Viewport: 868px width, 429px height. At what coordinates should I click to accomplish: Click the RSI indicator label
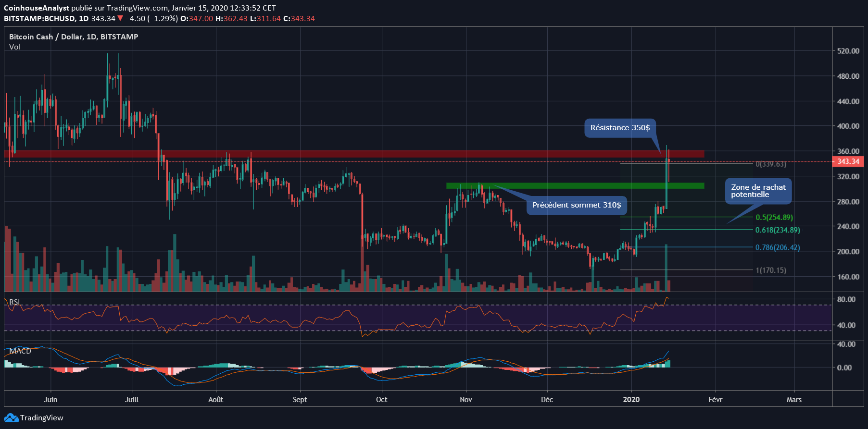click(14, 302)
